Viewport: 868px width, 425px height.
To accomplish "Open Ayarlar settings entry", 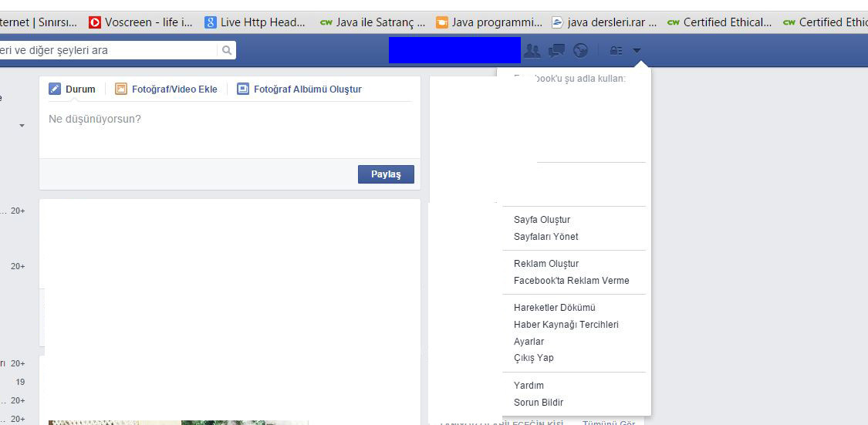I will [x=529, y=342].
